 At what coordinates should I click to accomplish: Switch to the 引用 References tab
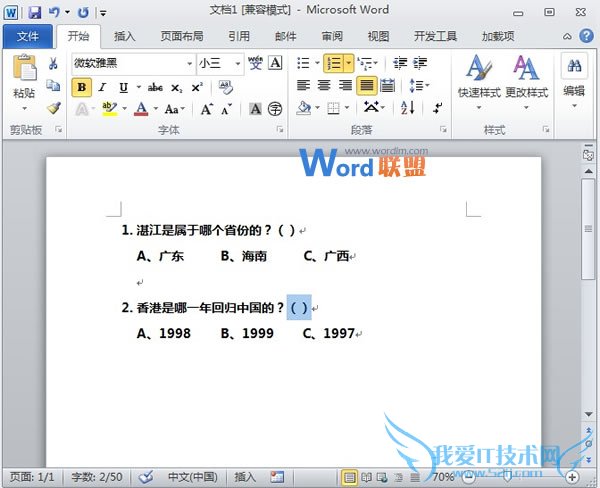pos(239,36)
